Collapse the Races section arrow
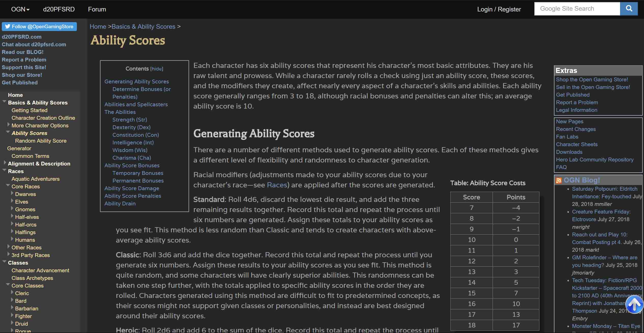Screen dimensions: 644x333 [x=4, y=171]
